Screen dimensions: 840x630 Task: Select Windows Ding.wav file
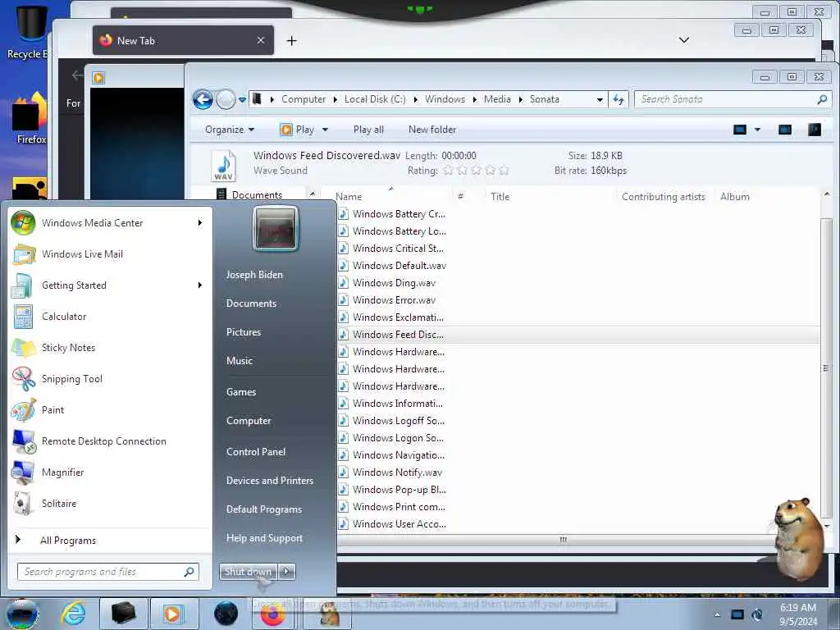[394, 283]
